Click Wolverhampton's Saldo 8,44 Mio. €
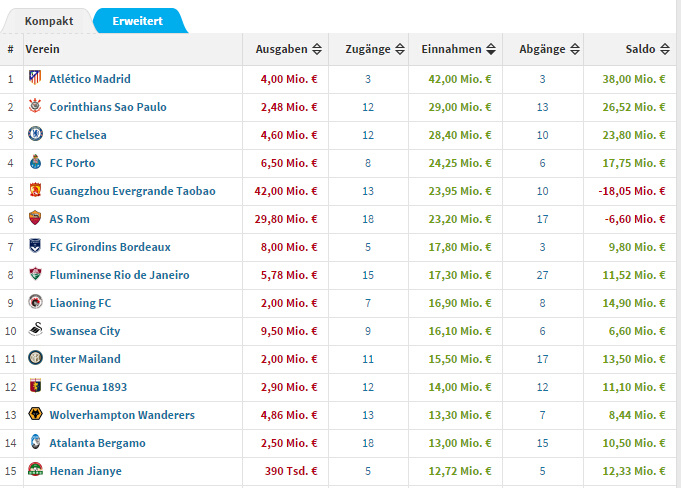This screenshot has width=681, height=488. (x=637, y=415)
